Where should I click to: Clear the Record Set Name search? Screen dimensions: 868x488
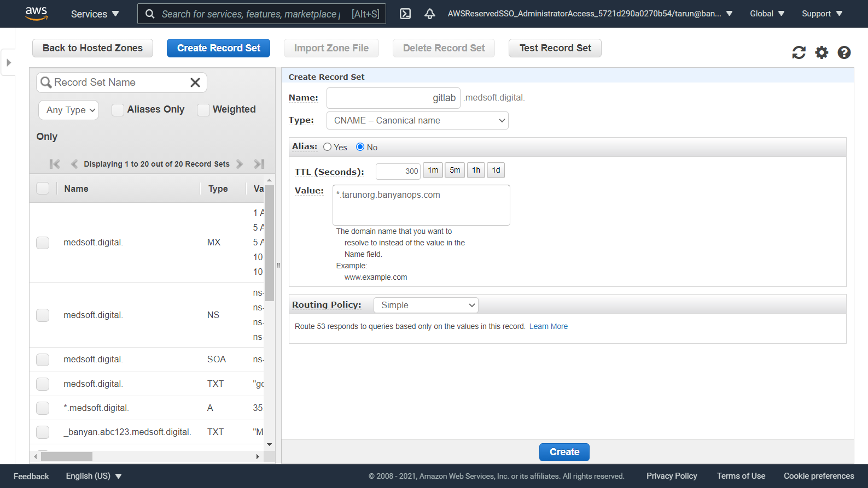195,83
